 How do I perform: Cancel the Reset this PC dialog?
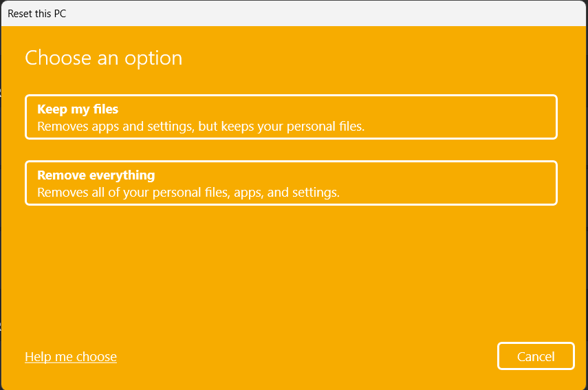pos(536,356)
